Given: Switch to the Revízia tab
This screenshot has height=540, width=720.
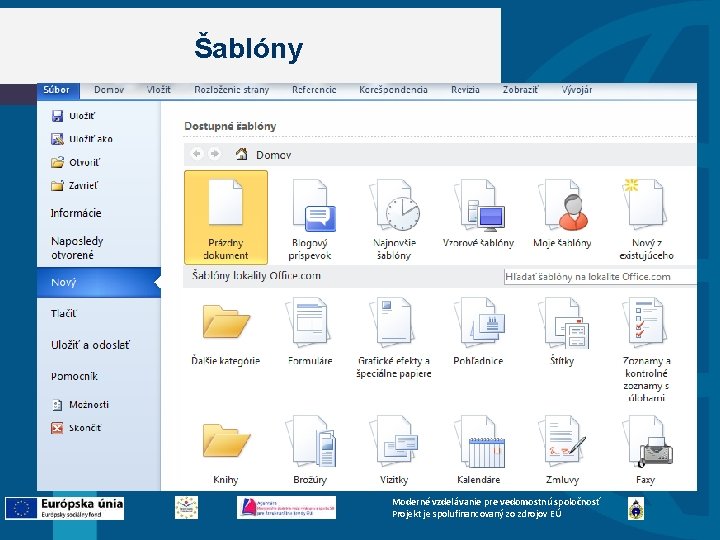Looking at the screenshot, I should click(x=465, y=90).
